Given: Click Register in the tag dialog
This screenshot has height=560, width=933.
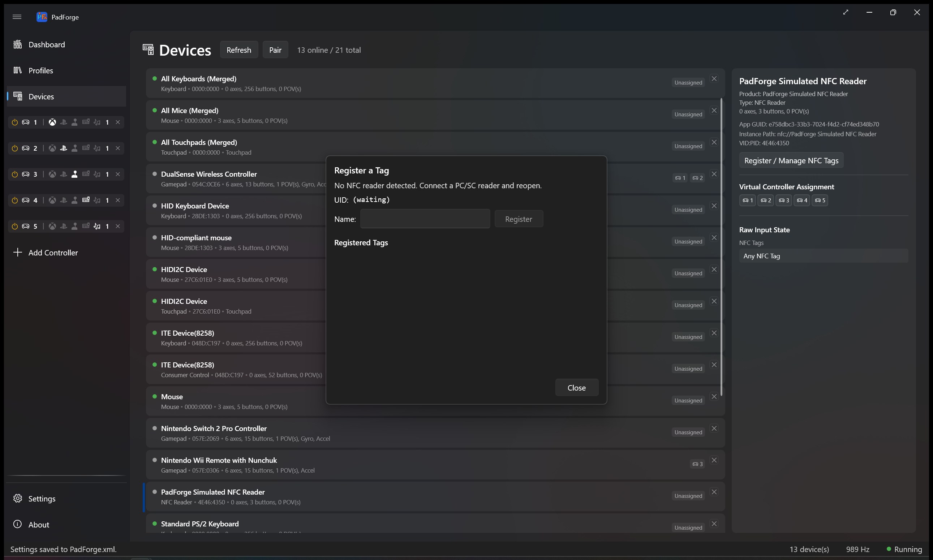Looking at the screenshot, I should (519, 219).
